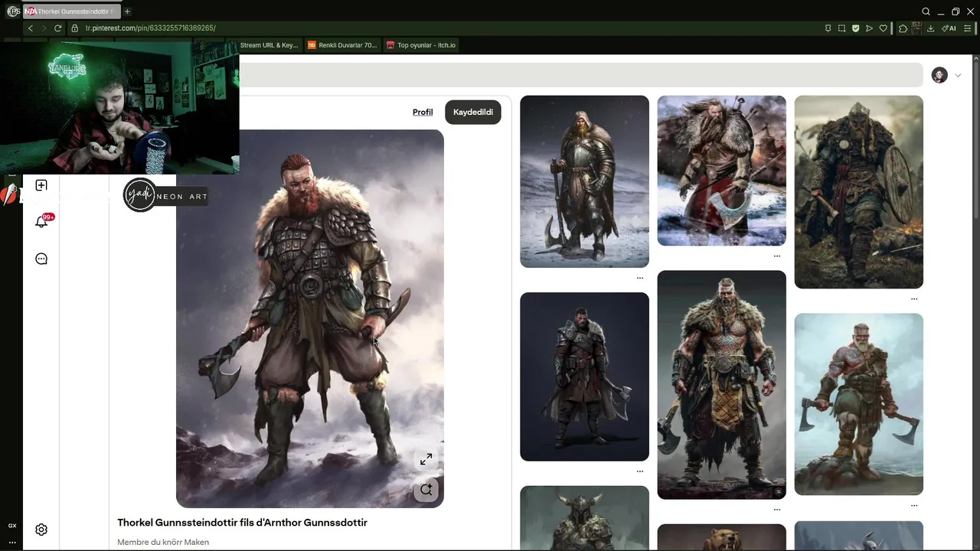The image size is (980, 551).
Task: Open the Opera GX menu logo
Action: 13,11
